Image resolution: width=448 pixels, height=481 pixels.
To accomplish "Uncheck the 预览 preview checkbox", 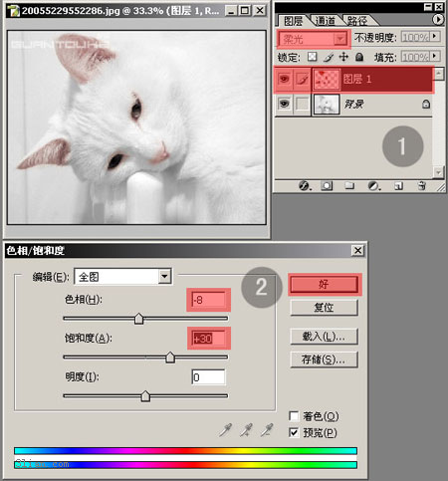I will coord(294,432).
